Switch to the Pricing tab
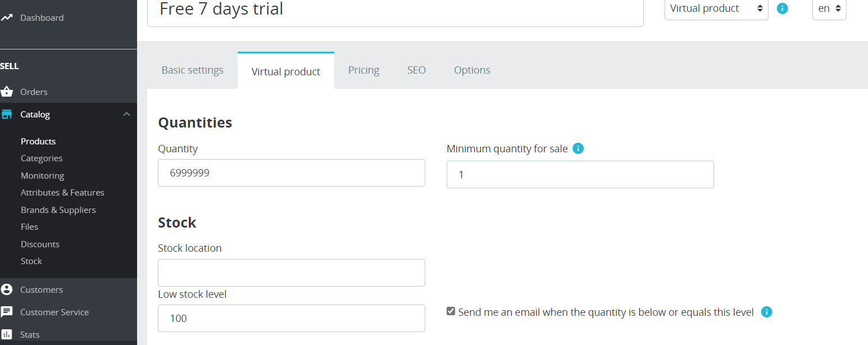868x345 pixels. (x=363, y=70)
